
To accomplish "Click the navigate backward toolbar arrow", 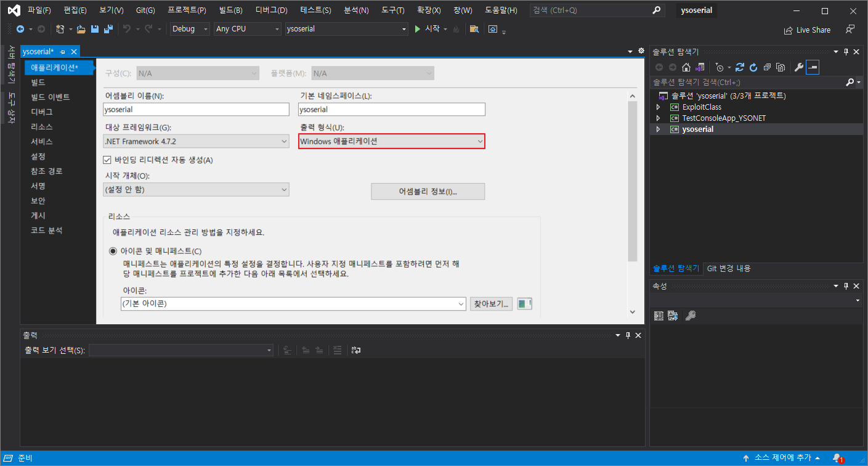I will coord(20,29).
